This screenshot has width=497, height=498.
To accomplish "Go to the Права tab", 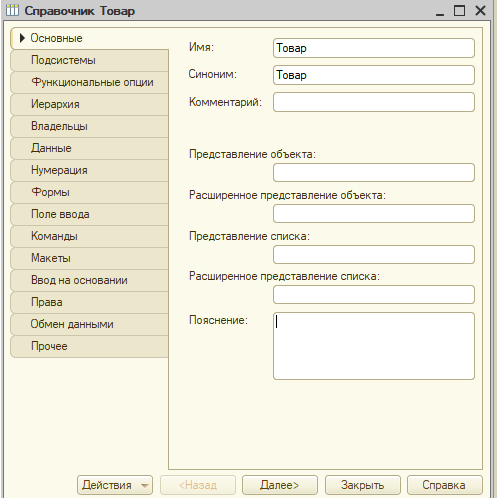I will (89, 302).
